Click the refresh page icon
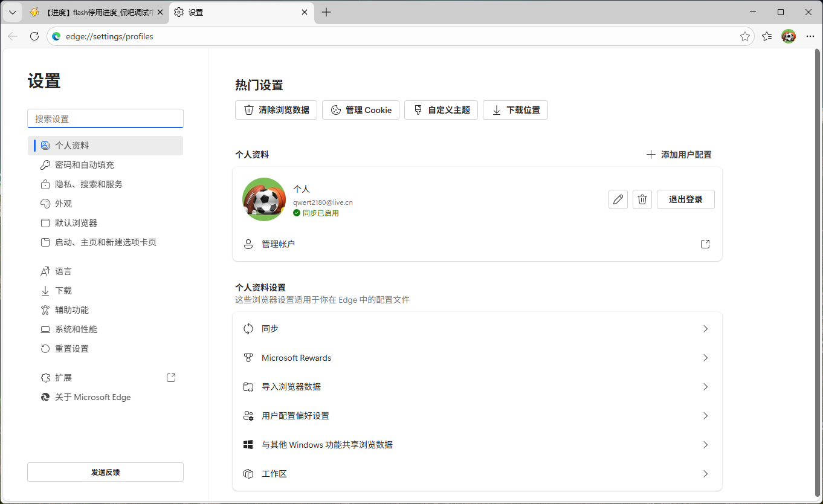Viewport: 823px width, 504px height. pyautogui.click(x=34, y=36)
